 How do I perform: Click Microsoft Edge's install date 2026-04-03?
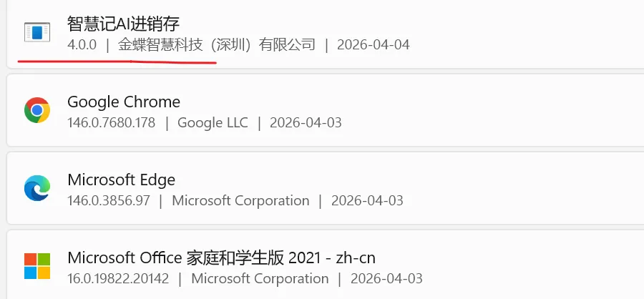(367, 200)
